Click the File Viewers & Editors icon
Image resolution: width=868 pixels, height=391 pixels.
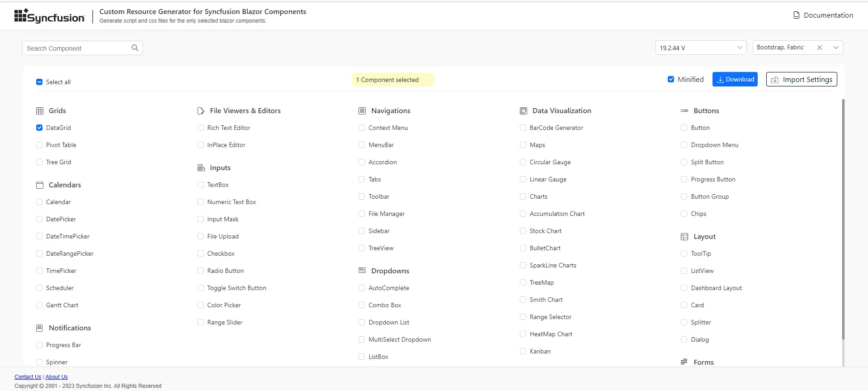201,111
